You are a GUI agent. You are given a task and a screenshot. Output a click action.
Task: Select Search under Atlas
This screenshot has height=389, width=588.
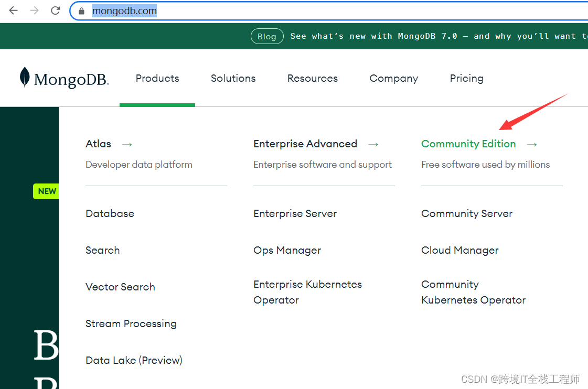(103, 251)
